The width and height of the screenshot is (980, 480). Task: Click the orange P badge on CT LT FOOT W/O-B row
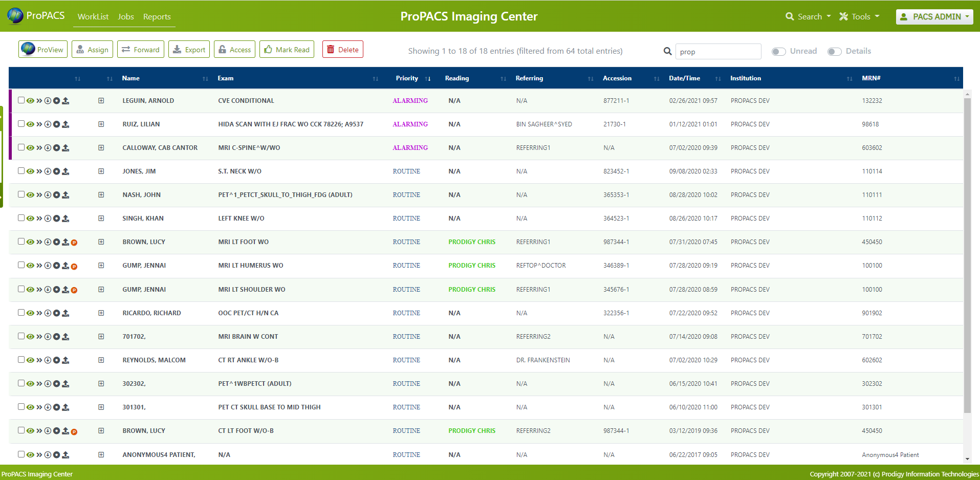point(74,432)
